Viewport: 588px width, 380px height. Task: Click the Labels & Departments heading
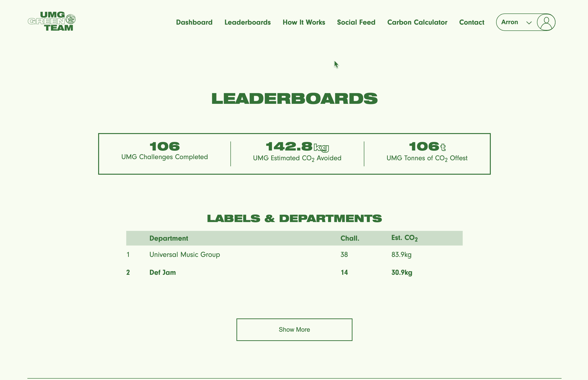pyautogui.click(x=294, y=219)
